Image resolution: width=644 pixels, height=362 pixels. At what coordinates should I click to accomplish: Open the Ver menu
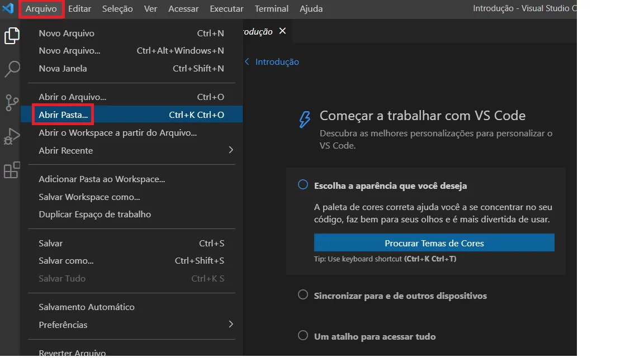point(150,8)
